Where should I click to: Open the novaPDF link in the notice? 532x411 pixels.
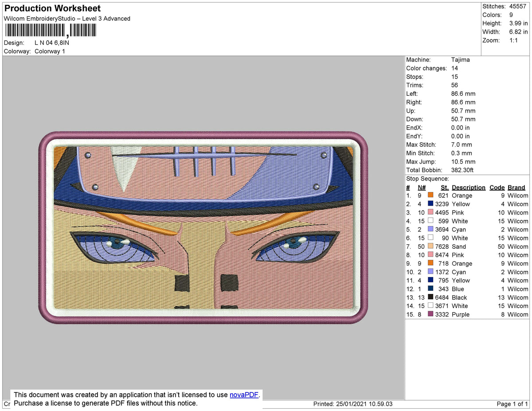(244, 395)
